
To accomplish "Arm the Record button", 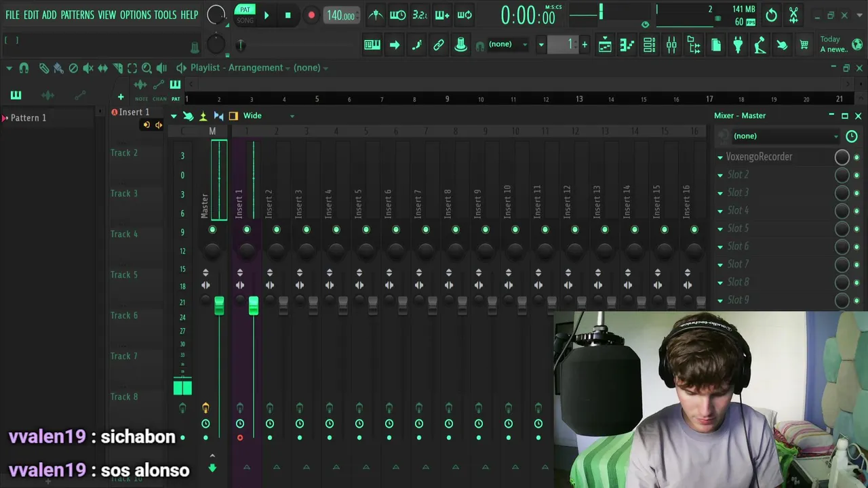I will point(311,15).
